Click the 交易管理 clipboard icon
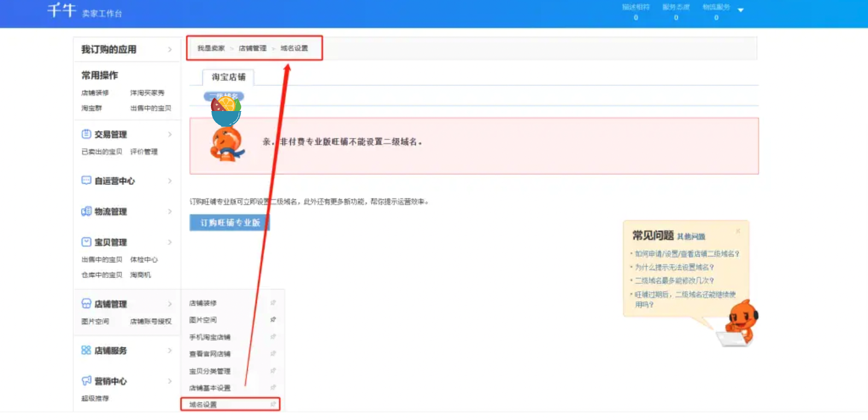 tap(86, 134)
